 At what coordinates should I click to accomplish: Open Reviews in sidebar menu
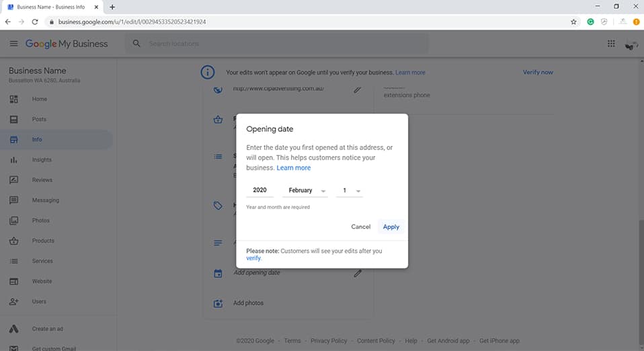pos(42,180)
